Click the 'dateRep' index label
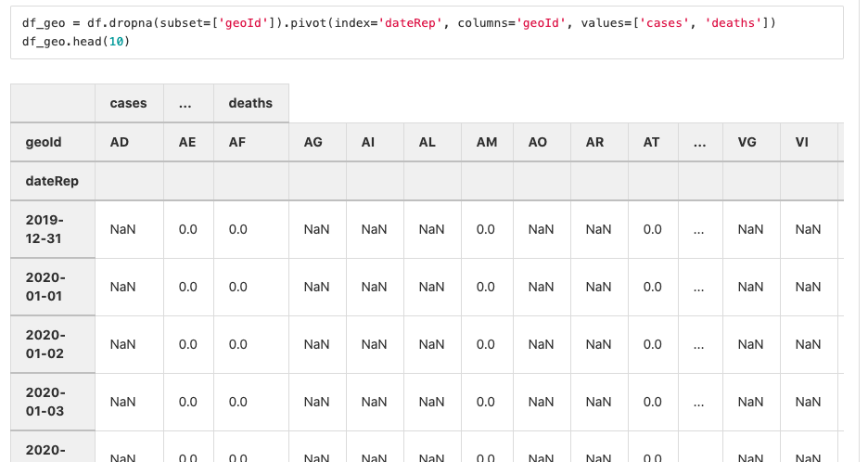 [x=52, y=181]
